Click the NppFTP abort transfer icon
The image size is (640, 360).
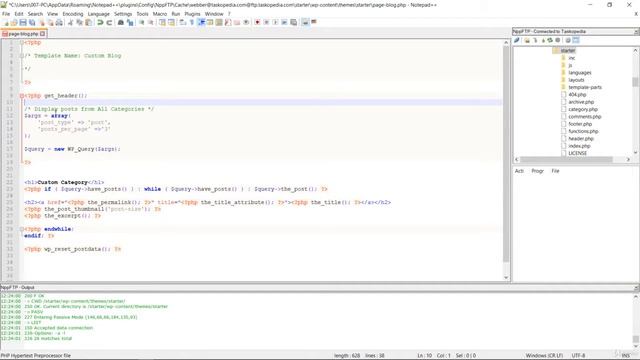coord(558,40)
